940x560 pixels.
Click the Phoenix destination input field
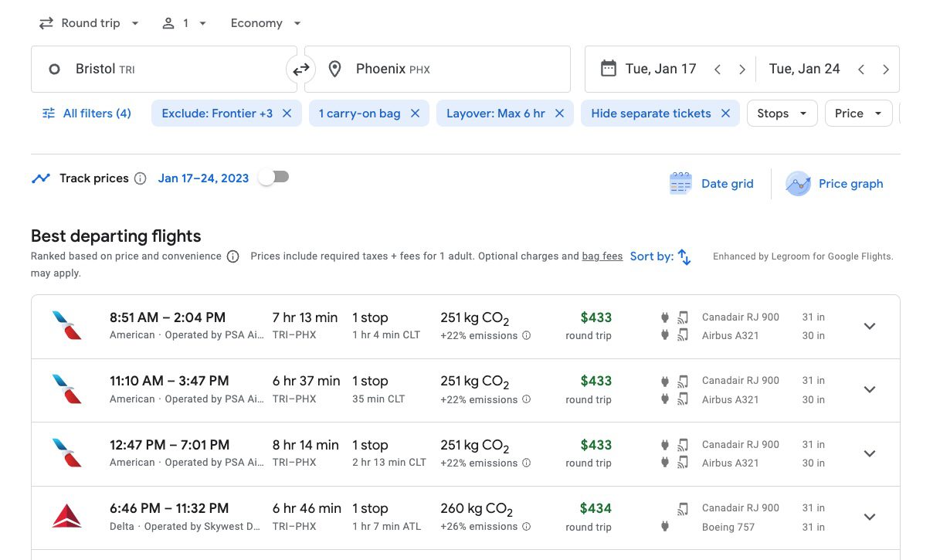coord(437,69)
